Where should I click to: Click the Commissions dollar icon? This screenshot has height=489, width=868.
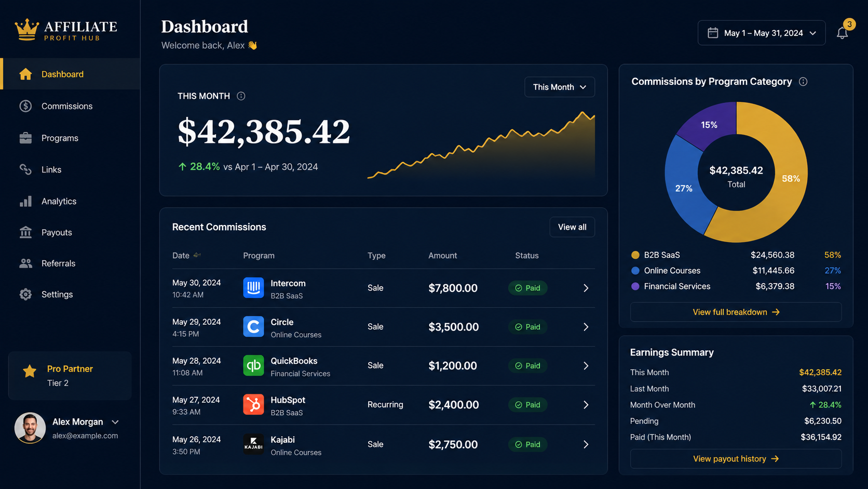click(x=25, y=106)
